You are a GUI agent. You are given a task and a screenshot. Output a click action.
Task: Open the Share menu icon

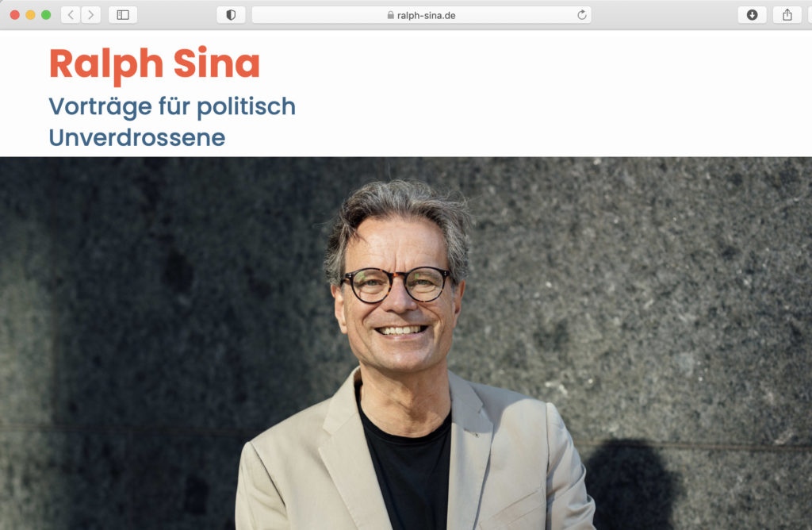[x=787, y=15]
